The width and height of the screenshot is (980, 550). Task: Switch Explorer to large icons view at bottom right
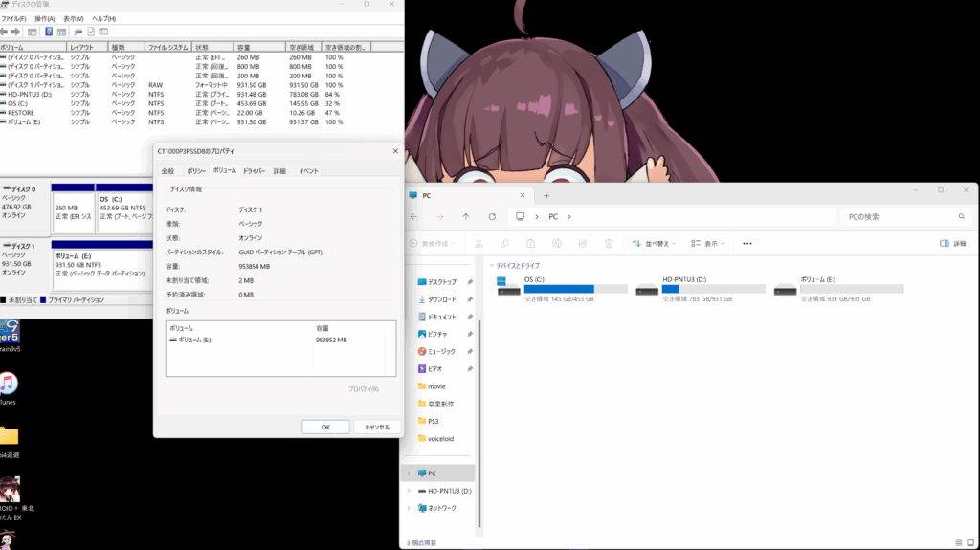(970, 543)
